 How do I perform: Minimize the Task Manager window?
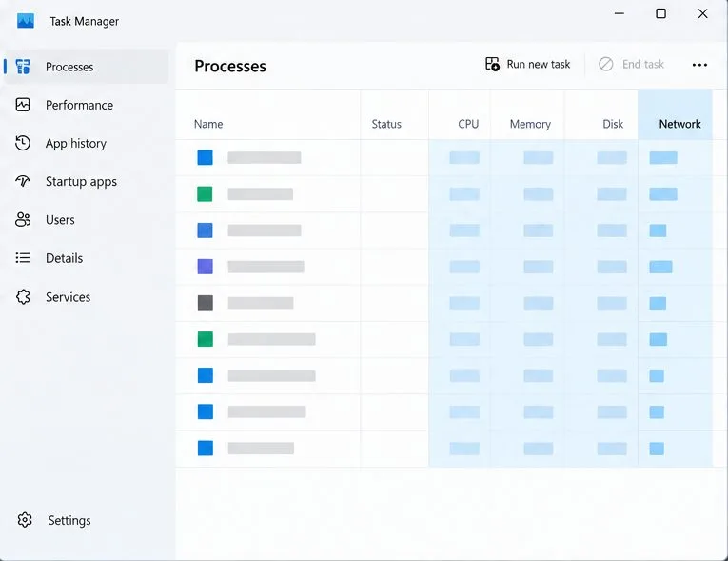pyautogui.click(x=619, y=13)
